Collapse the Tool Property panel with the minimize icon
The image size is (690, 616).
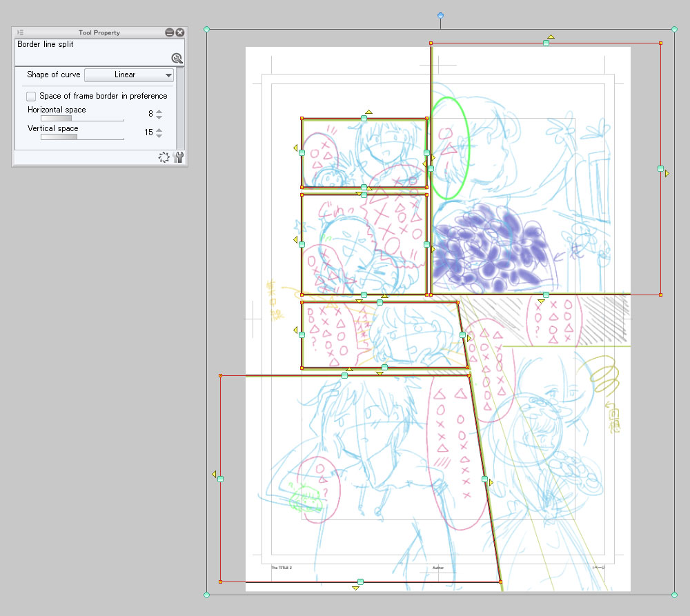pyautogui.click(x=169, y=32)
